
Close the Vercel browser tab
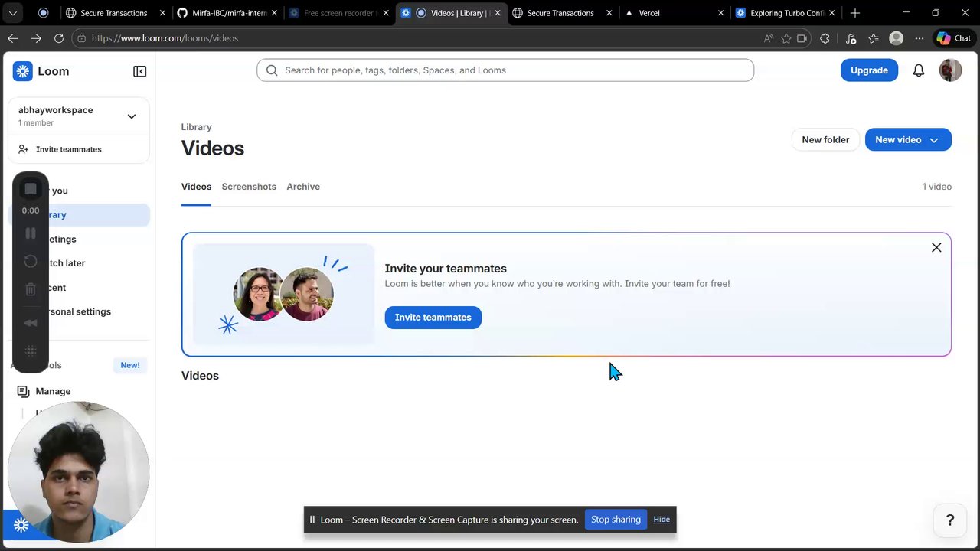[720, 13]
